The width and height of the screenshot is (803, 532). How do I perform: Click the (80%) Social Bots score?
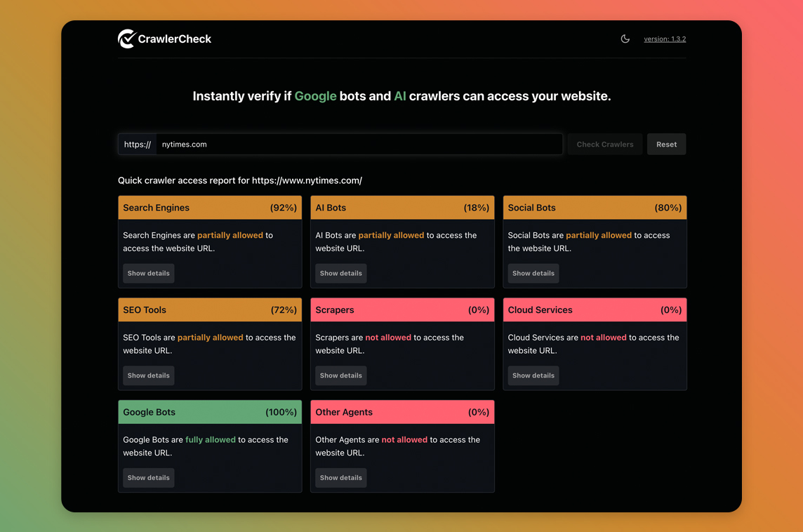pyautogui.click(x=668, y=208)
